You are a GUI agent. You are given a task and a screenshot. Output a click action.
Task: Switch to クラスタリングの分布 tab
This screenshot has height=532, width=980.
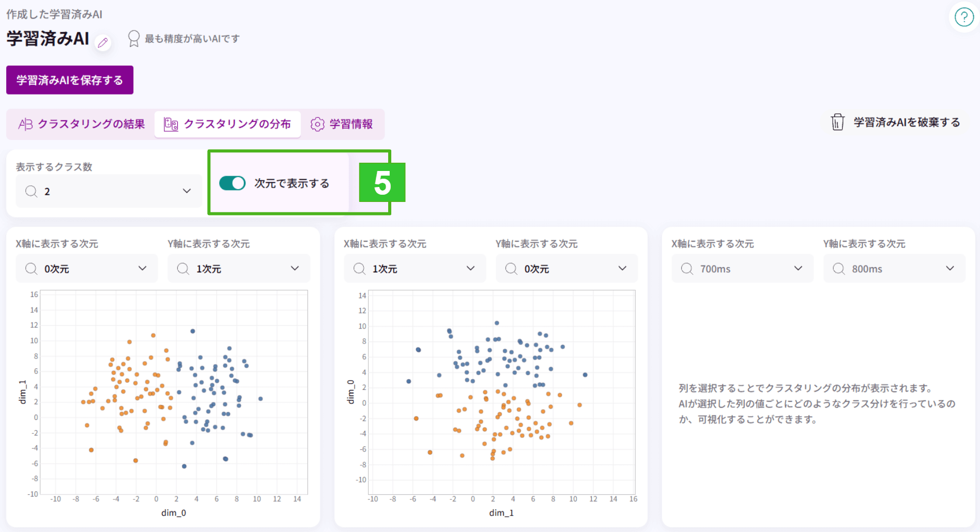pyautogui.click(x=227, y=124)
